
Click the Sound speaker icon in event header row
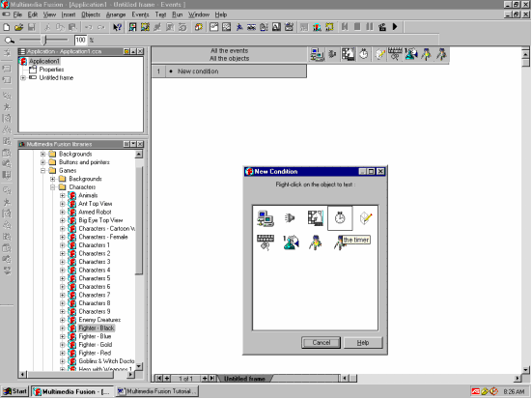click(332, 54)
